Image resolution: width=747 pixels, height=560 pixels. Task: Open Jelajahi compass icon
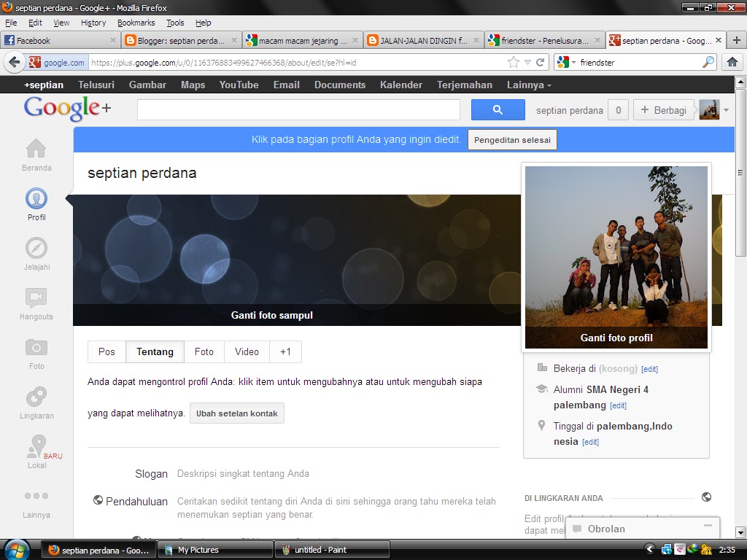pyautogui.click(x=36, y=248)
